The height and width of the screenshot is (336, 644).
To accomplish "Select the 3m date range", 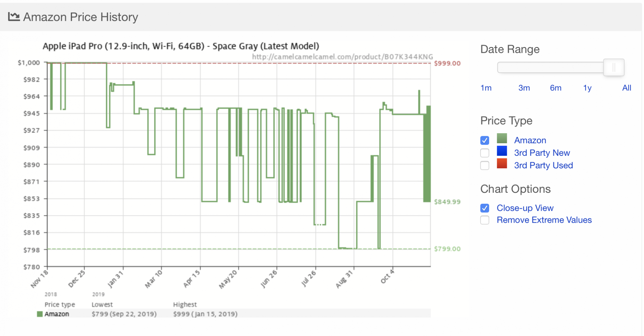I will point(524,88).
